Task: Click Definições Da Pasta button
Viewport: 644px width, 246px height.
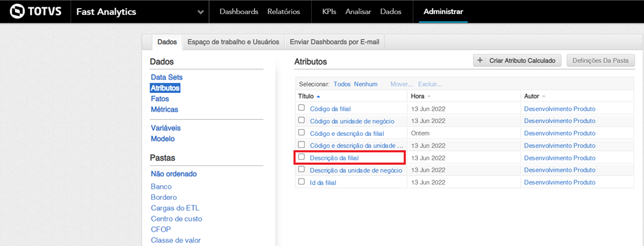Action: point(600,60)
